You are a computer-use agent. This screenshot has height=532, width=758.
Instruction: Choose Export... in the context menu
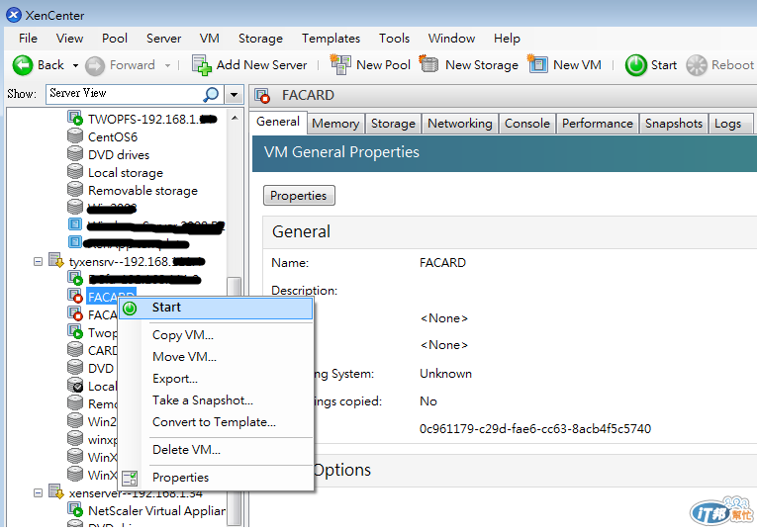pos(216,379)
